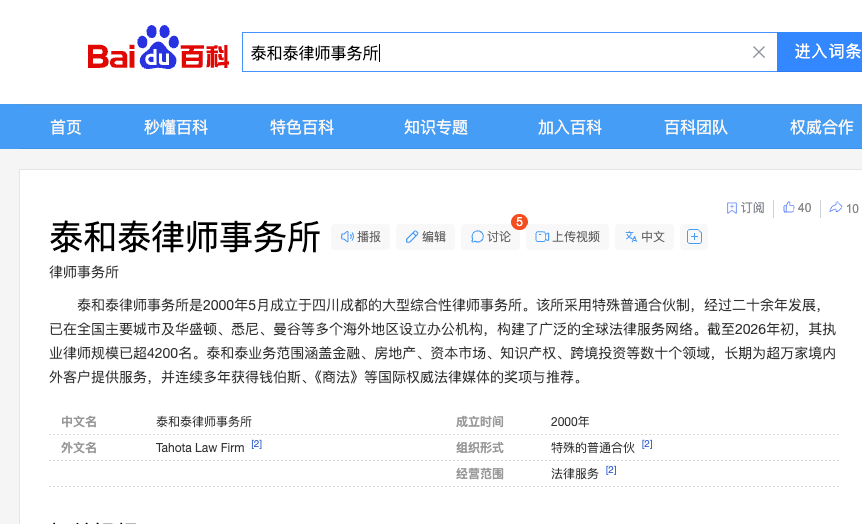Click the 成立时间 label
The image size is (862, 524).
[x=479, y=422]
